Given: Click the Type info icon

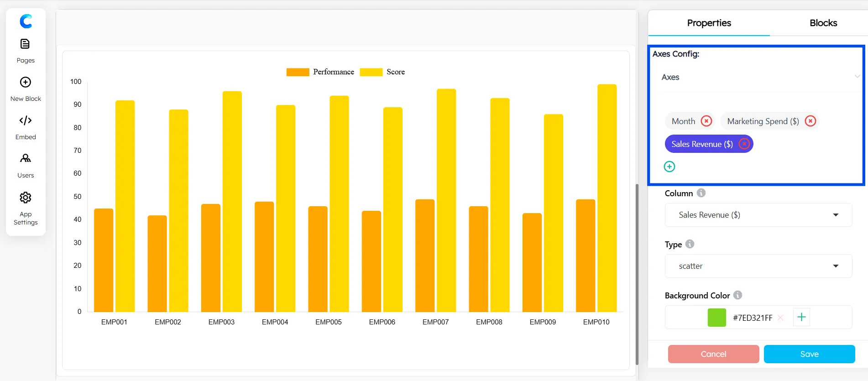Looking at the screenshot, I should [690, 244].
